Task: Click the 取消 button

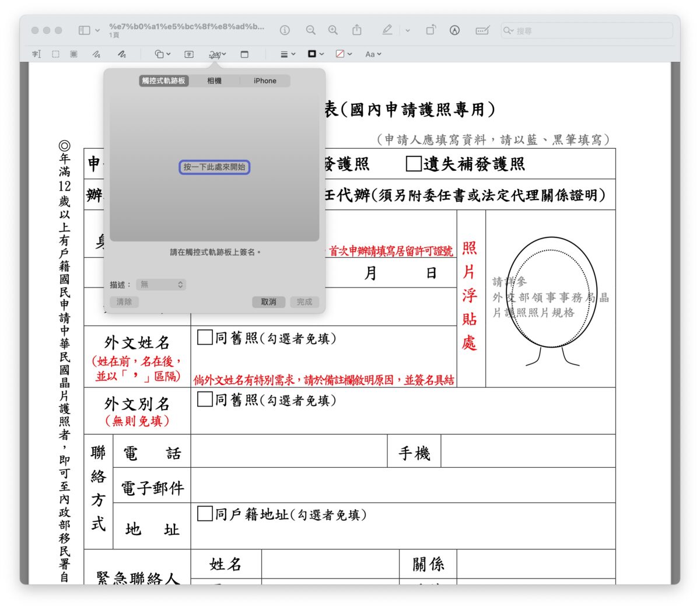Action: tap(268, 302)
